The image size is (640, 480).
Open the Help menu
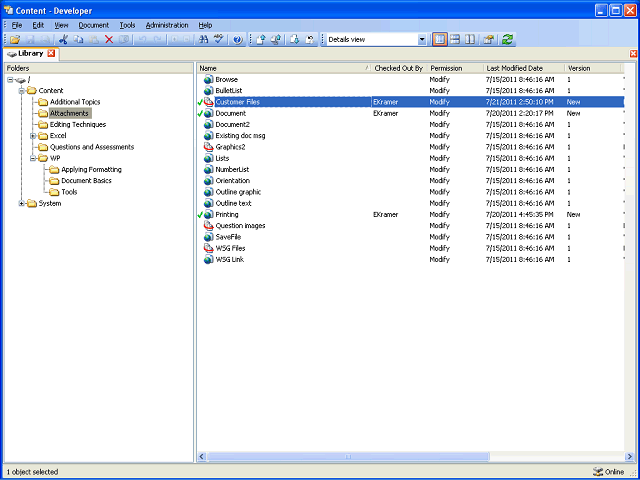click(x=205, y=25)
